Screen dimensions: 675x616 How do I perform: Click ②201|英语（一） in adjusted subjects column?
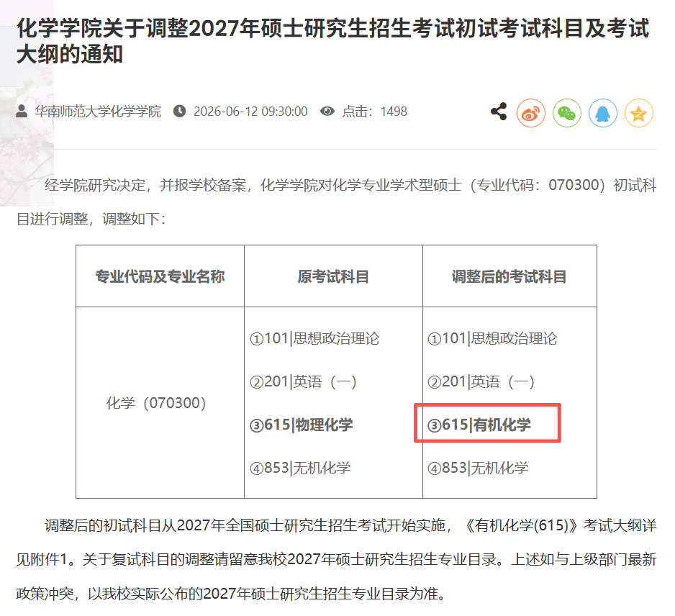pyautogui.click(x=481, y=382)
